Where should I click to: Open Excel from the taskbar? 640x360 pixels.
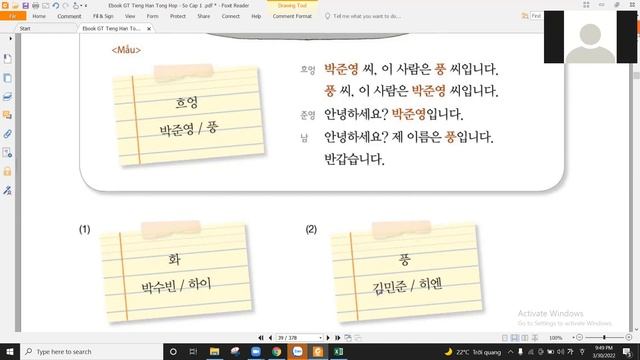pos(338,351)
